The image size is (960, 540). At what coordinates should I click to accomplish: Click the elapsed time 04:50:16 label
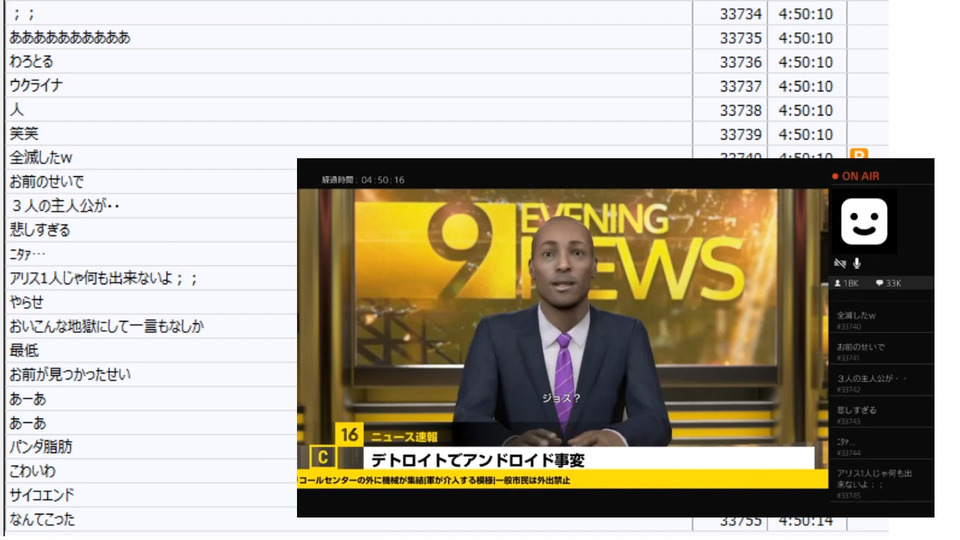363,180
